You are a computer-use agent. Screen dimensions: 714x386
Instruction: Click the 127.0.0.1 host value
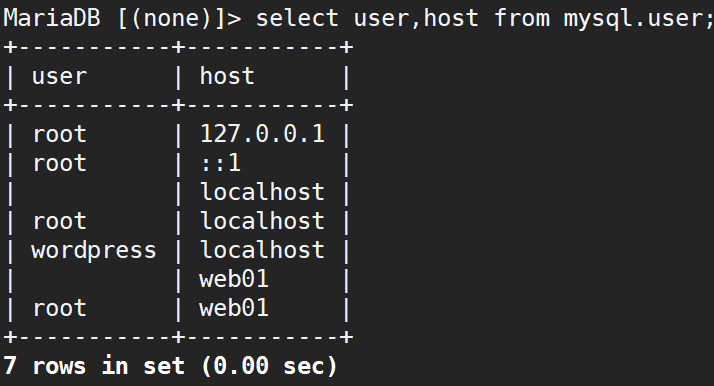(x=262, y=134)
